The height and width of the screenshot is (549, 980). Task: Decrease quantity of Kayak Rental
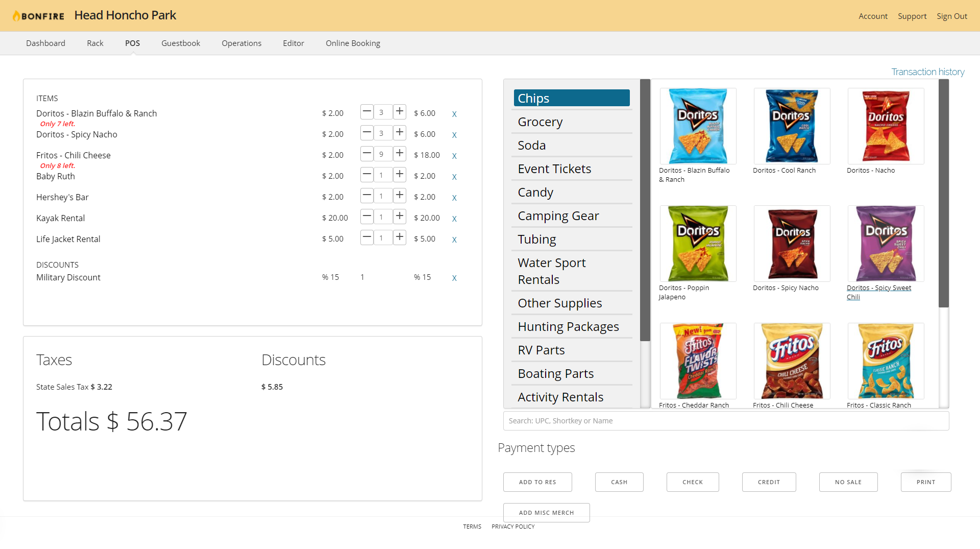click(x=366, y=216)
